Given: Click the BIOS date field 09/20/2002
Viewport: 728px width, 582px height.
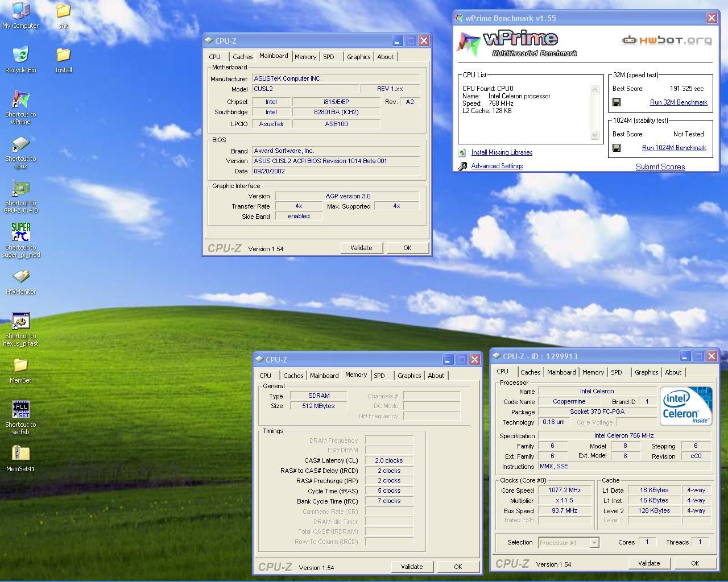Looking at the screenshot, I should (x=336, y=171).
